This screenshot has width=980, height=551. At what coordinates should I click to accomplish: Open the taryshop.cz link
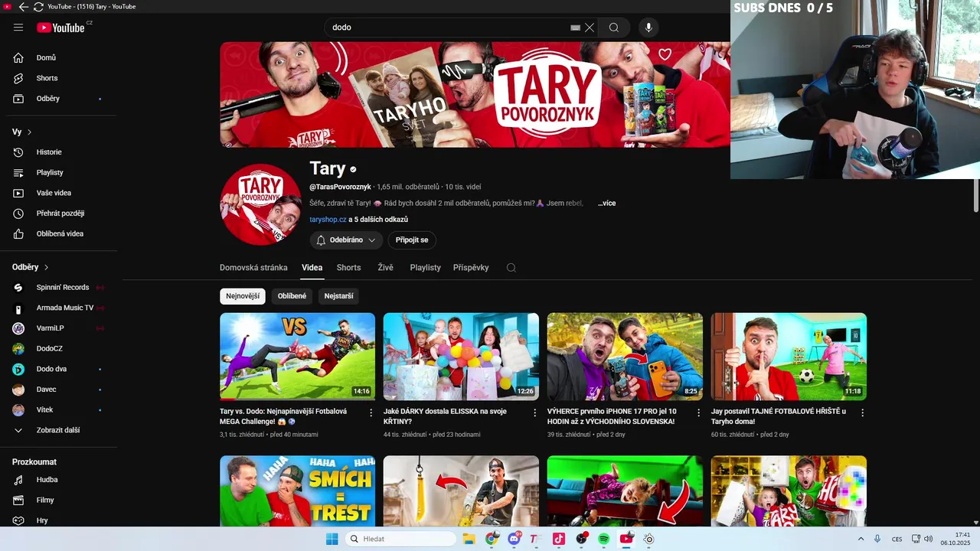(328, 220)
